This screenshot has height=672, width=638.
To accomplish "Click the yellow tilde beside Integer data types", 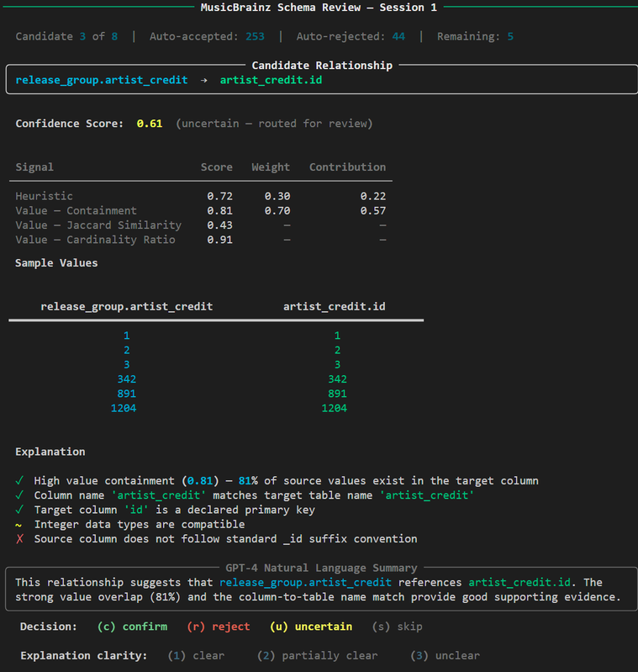I will 18,525.
